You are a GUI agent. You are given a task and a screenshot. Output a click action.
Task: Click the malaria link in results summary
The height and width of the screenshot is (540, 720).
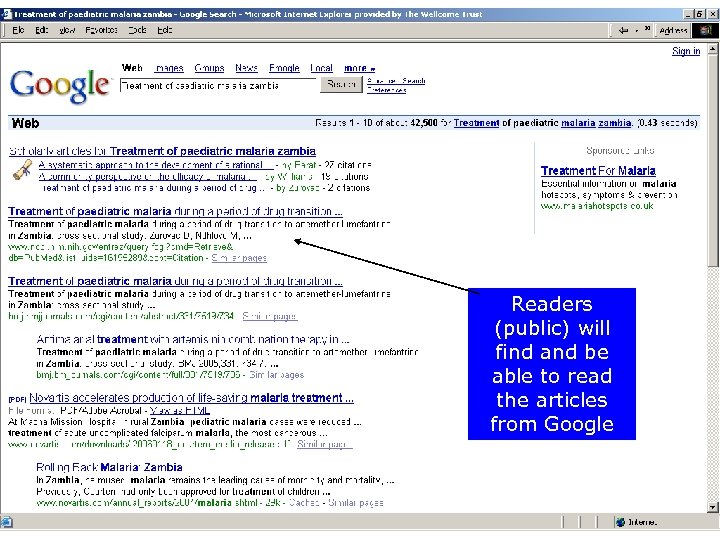[x=578, y=123]
